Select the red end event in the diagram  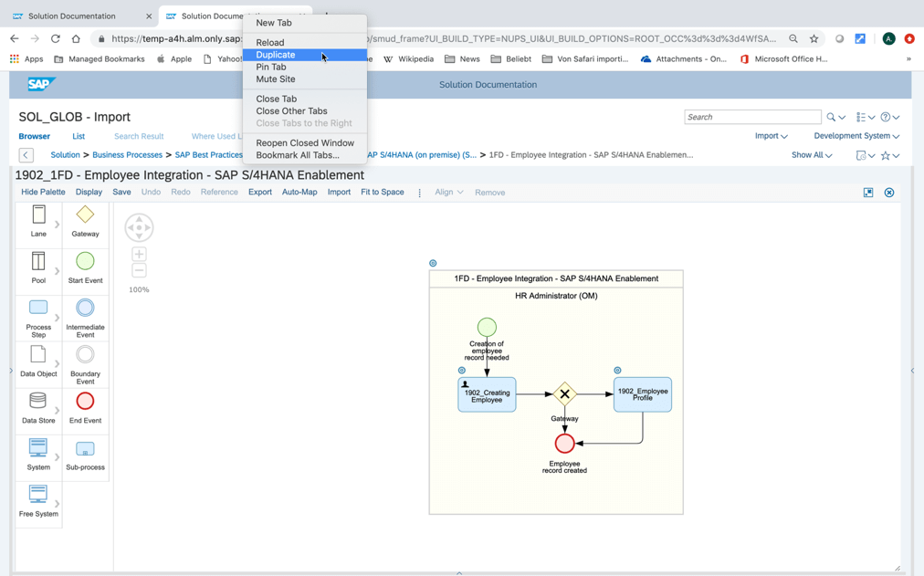tap(564, 444)
